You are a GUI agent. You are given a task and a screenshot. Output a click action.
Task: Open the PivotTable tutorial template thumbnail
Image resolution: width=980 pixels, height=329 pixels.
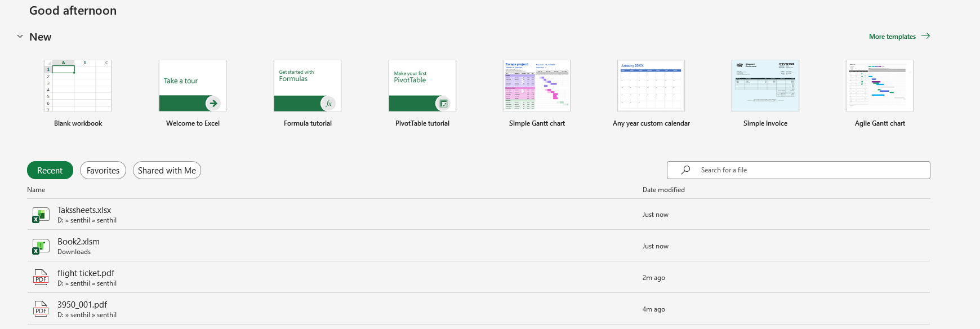(x=422, y=86)
